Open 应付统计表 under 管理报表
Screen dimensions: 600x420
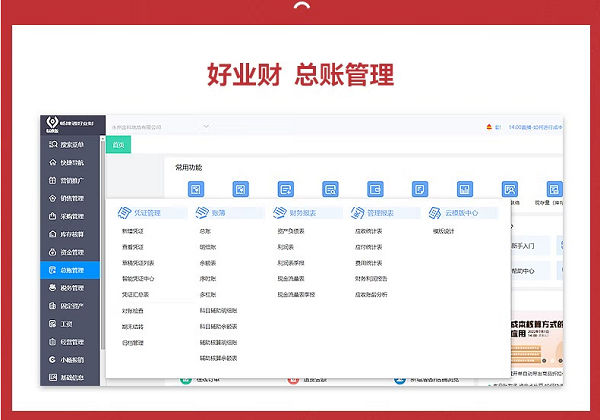pyautogui.click(x=368, y=247)
